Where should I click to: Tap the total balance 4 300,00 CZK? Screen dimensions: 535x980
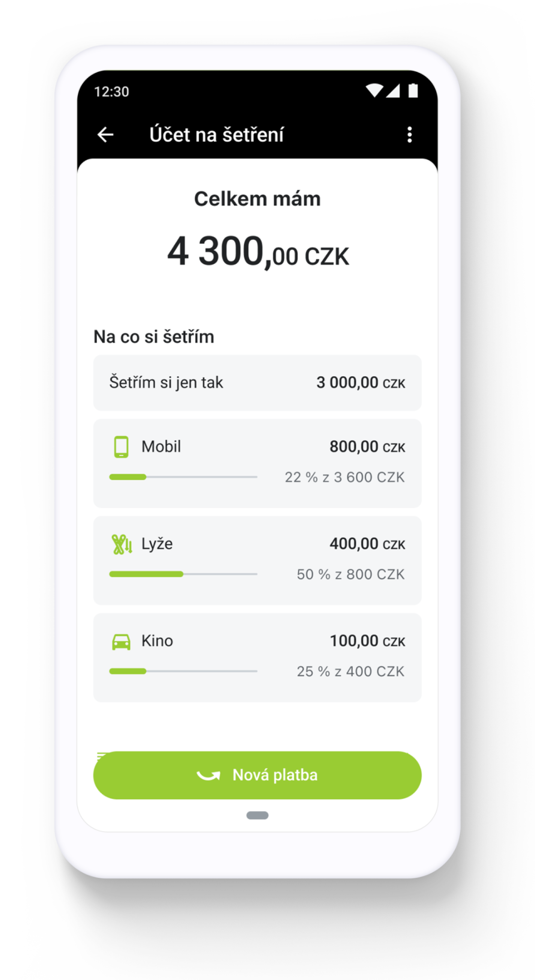(258, 252)
